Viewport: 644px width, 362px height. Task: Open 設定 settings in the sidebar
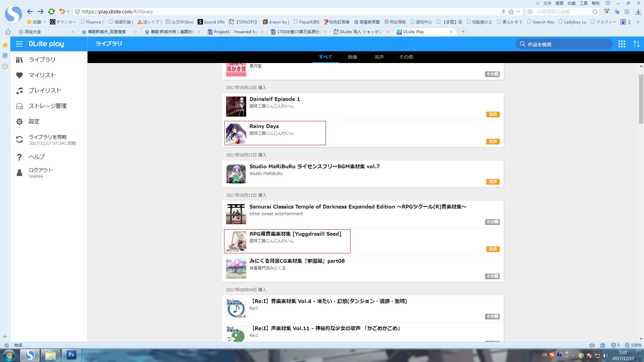49,121
